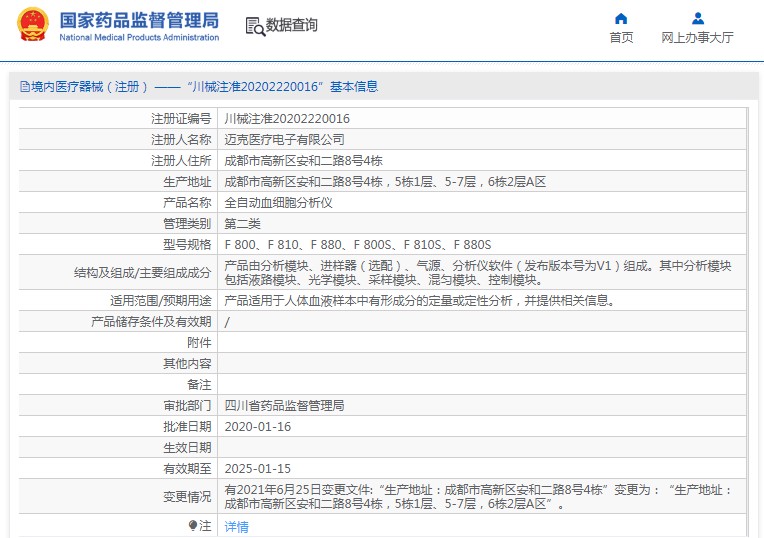Click the 型号规格 label
The height and width of the screenshot is (538, 764).
187,245
